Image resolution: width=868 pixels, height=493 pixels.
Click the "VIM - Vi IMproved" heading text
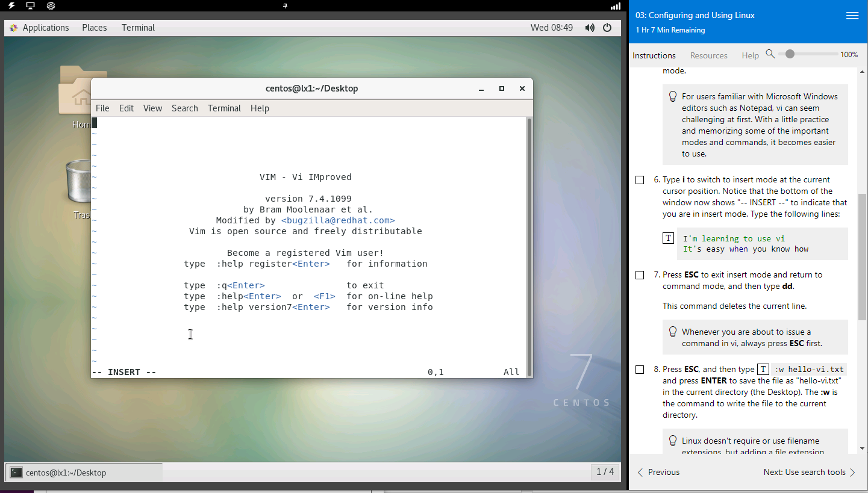[305, 178]
